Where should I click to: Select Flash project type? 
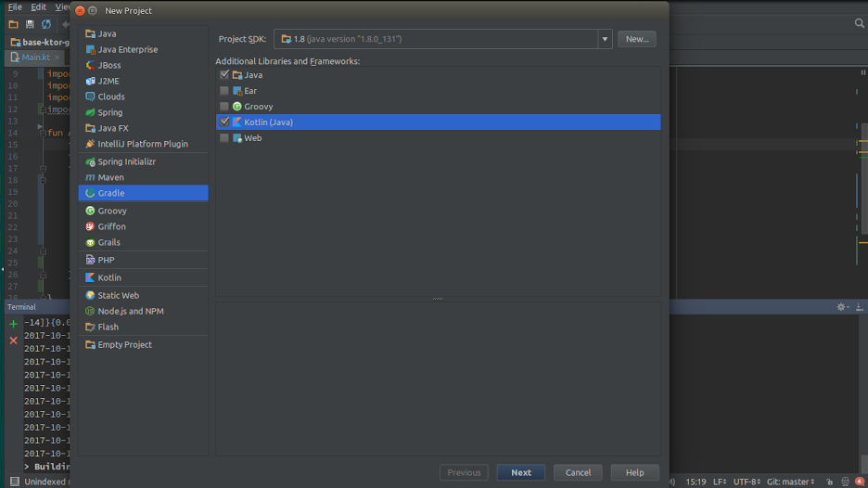144,327
